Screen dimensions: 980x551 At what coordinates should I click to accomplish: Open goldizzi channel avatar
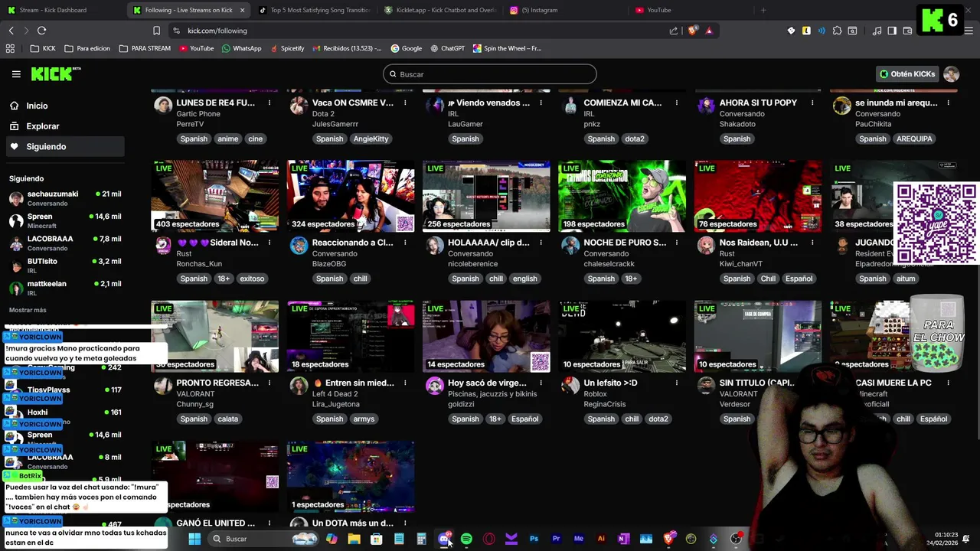coord(435,386)
